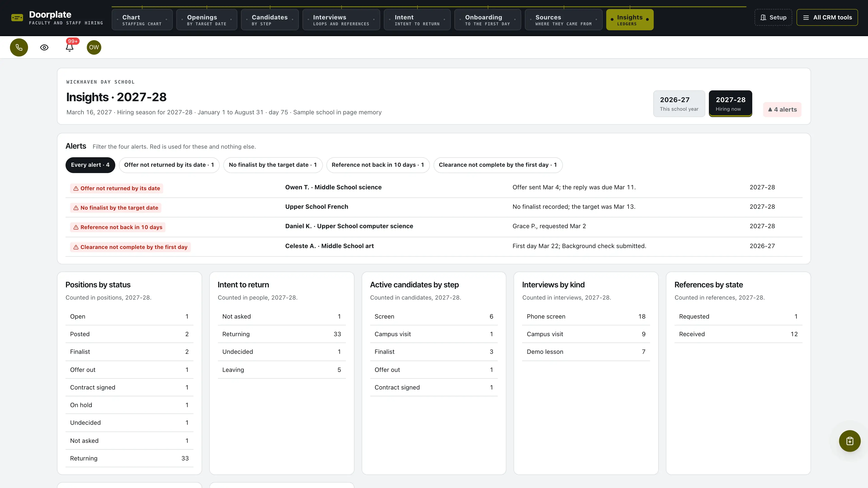Image resolution: width=868 pixels, height=488 pixels.
Task: Go to Interviews loops and references tab
Action: pyautogui.click(x=341, y=20)
